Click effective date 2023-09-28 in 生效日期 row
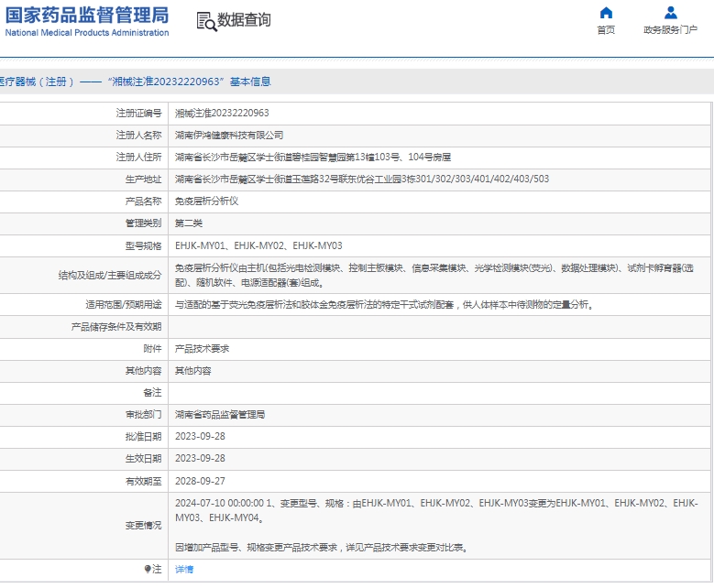 201,458
